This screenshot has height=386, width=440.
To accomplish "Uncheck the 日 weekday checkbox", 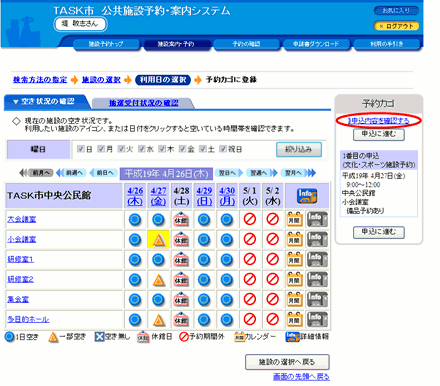I will tap(80, 149).
